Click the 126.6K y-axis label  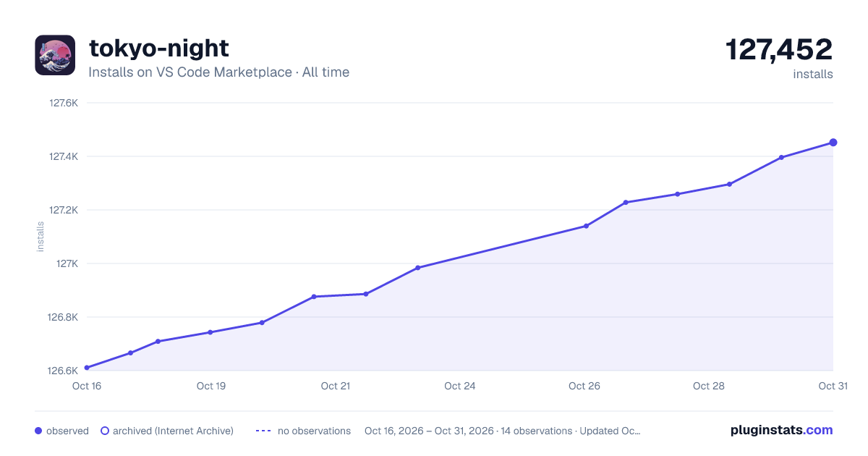pos(64,371)
